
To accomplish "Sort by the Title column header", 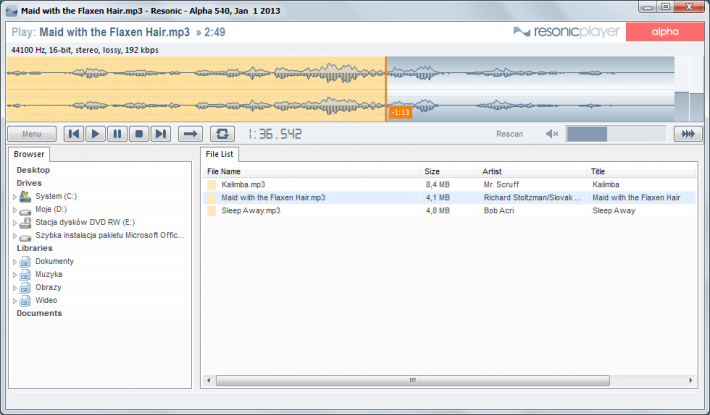I will pyautogui.click(x=641, y=172).
